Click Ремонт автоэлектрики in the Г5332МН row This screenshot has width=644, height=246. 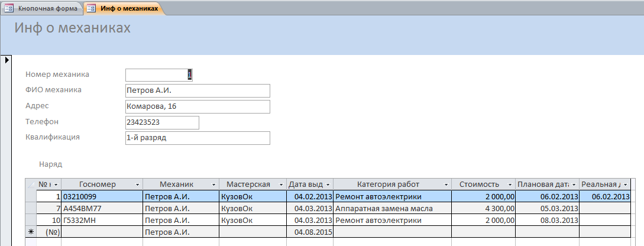pos(392,220)
